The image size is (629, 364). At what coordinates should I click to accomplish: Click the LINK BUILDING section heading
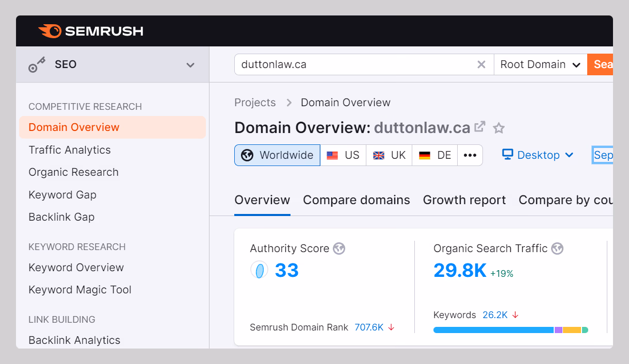pyautogui.click(x=62, y=320)
